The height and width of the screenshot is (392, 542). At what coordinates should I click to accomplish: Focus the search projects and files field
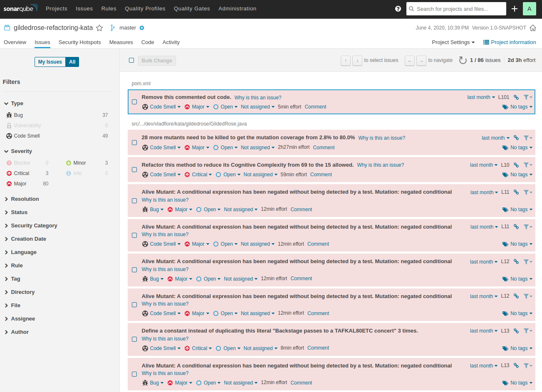pyautogui.click(x=456, y=9)
